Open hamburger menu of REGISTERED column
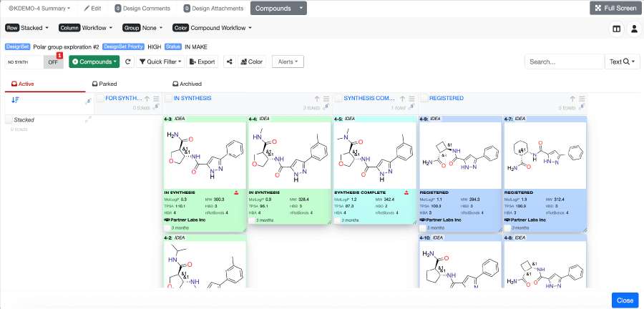 (582, 99)
